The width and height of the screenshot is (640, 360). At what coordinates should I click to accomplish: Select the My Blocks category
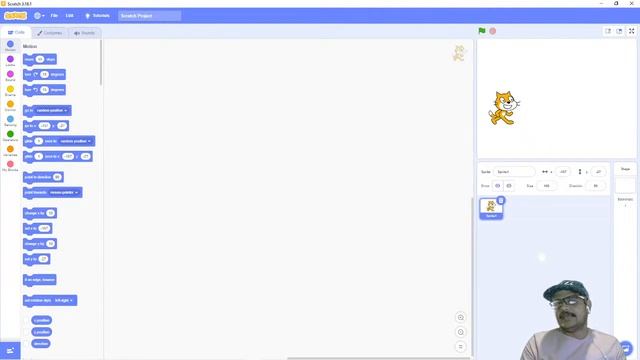[10, 166]
